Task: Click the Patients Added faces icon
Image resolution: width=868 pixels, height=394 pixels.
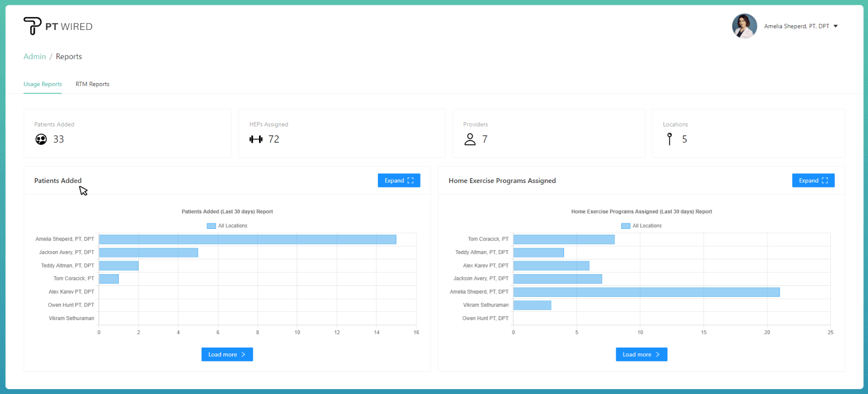Action: pyautogui.click(x=41, y=140)
